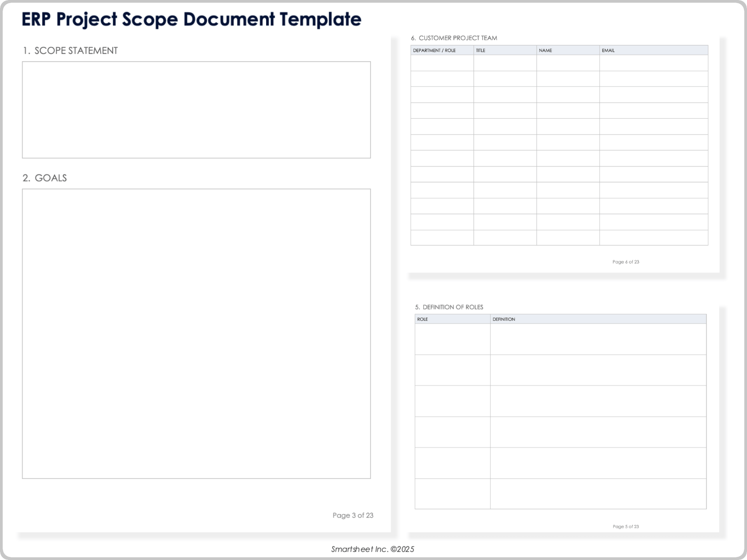
Task: Click the first empty Email cell
Action: [654, 63]
